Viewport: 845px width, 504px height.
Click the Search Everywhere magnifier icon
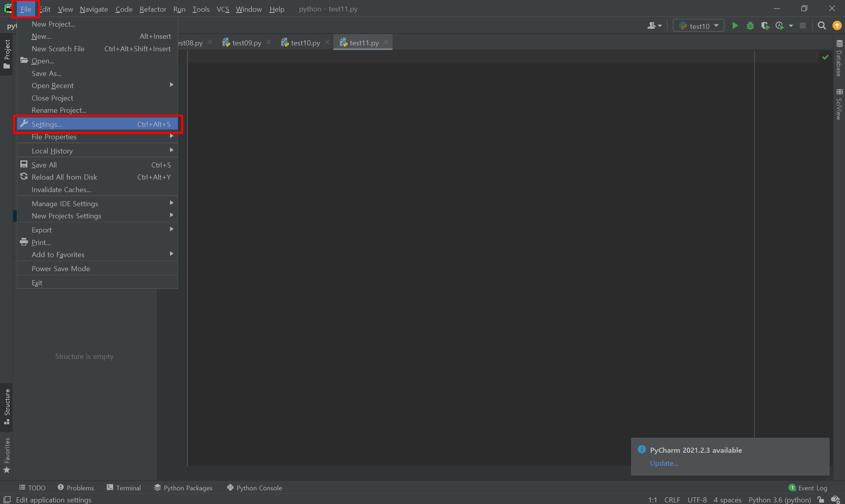822,26
